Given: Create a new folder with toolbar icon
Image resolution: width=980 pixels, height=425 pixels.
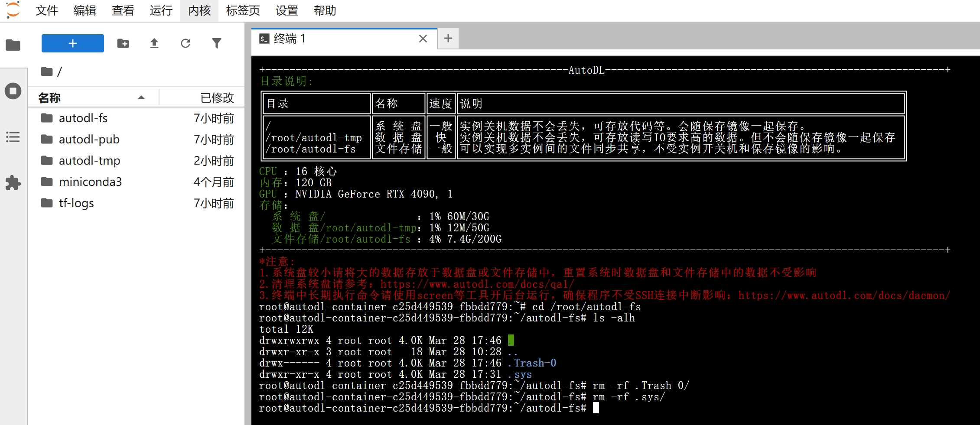Looking at the screenshot, I should [123, 43].
